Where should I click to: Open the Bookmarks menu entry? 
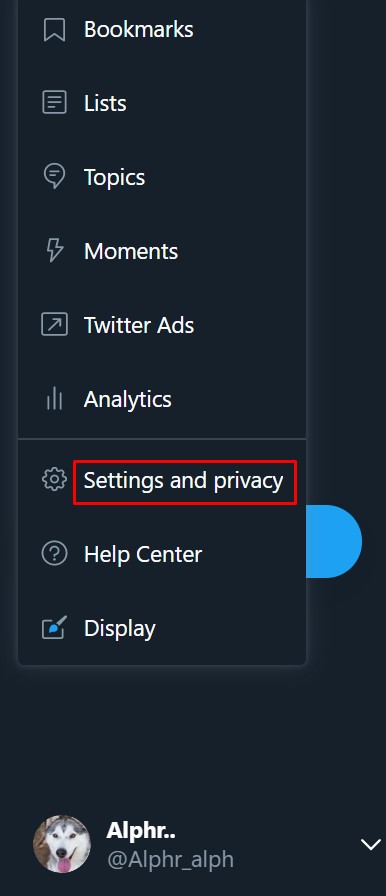coord(139,30)
